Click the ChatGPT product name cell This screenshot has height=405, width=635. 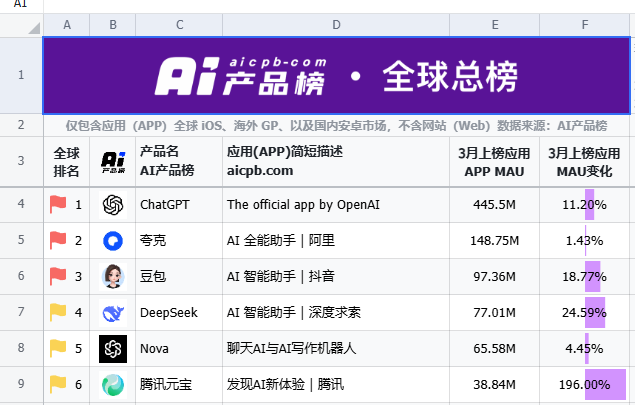179,205
